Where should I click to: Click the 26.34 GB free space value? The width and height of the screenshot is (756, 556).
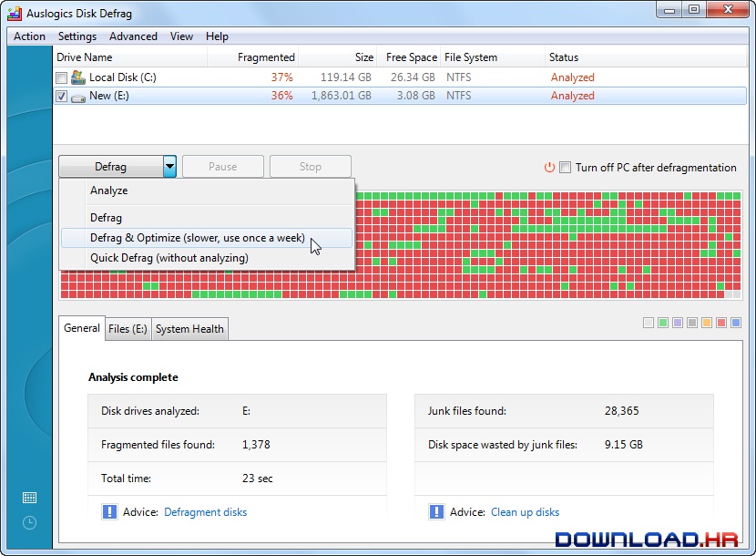point(413,77)
